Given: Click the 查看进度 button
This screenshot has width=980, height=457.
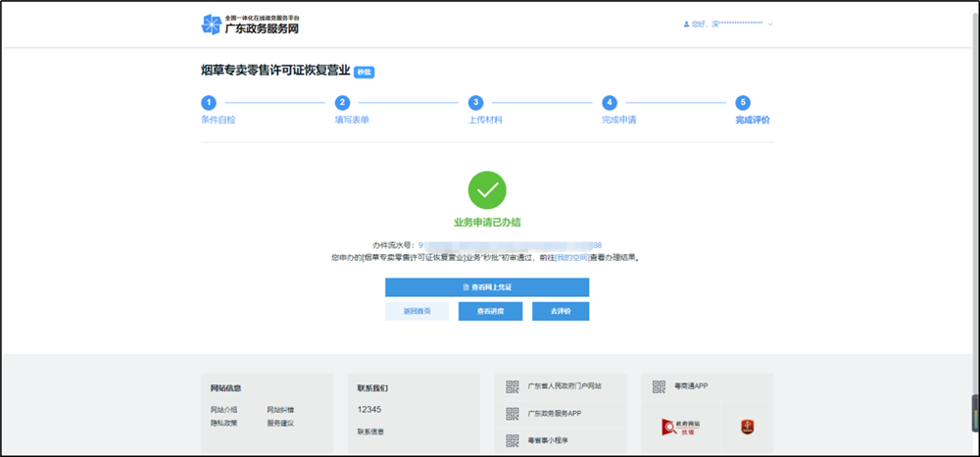Looking at the screenshot, I should [490, 311].
